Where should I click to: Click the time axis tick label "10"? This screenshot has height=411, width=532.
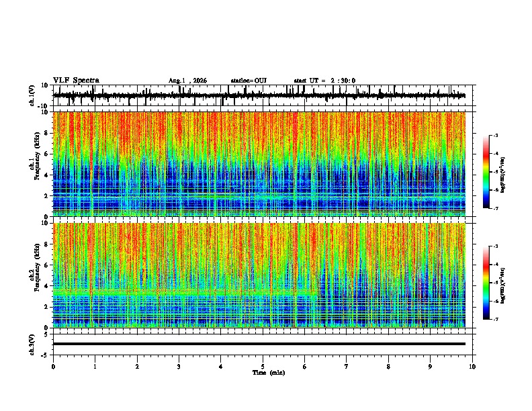click(x=472, y=367)
